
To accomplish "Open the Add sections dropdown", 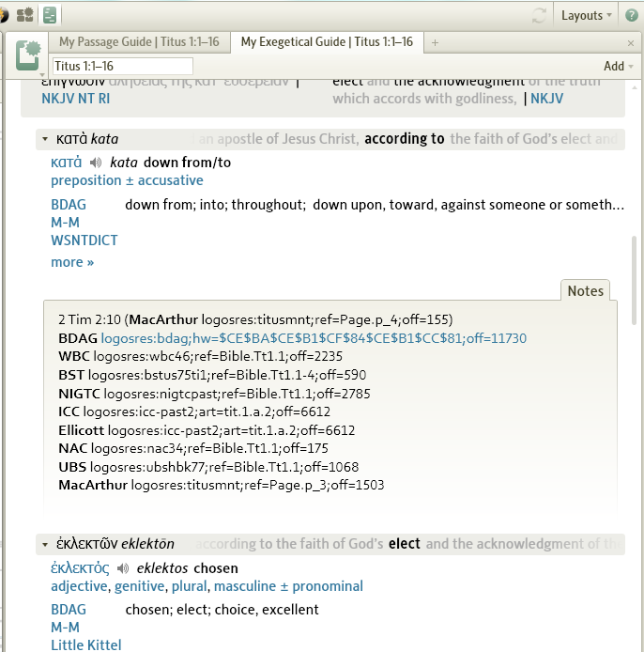I will (619, 66).
